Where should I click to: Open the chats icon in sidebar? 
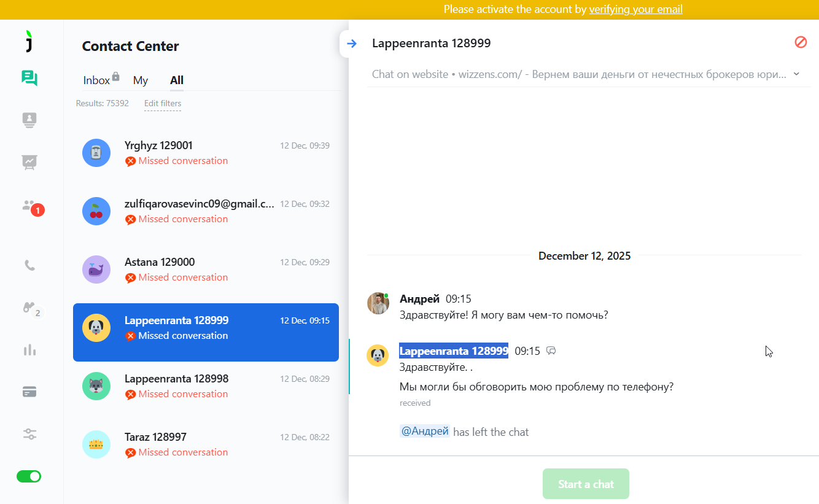pyautogui.click(x=29, y=78)
